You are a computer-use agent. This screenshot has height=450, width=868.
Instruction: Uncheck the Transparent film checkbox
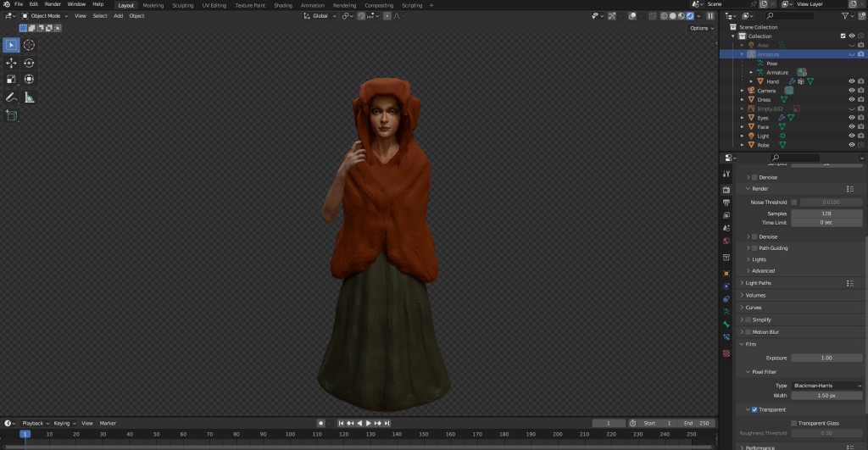[x=754, y=409]
